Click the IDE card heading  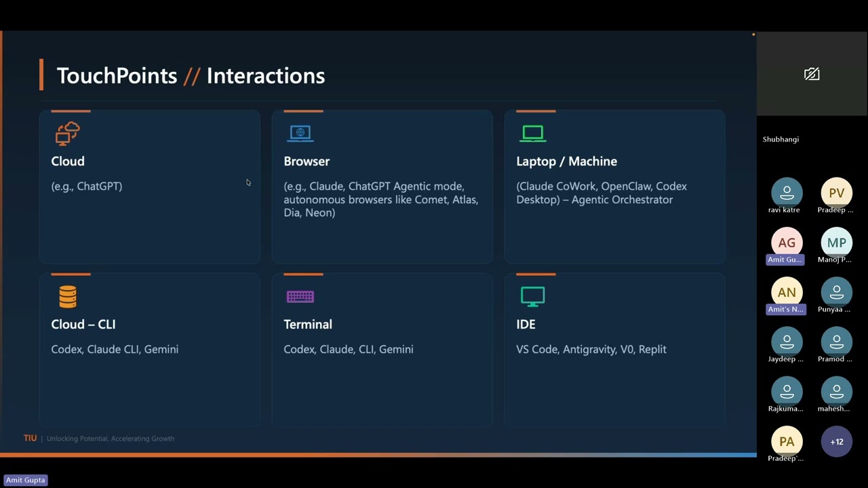pos(526,324)
